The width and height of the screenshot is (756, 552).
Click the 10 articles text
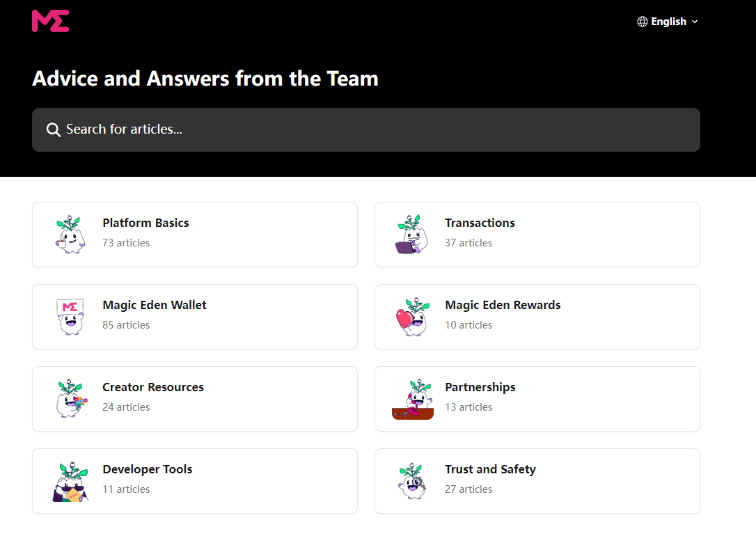[x=468, y=325]
